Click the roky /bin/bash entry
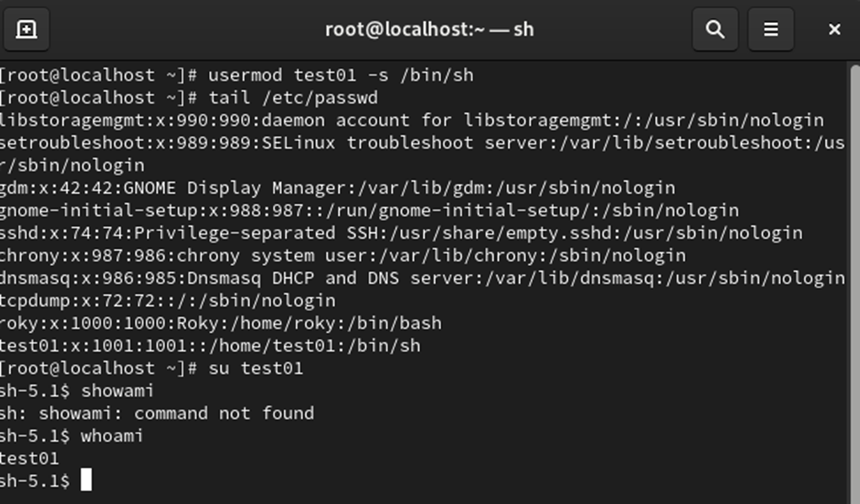Screen dimensions: 860x504 pos(221,323)
